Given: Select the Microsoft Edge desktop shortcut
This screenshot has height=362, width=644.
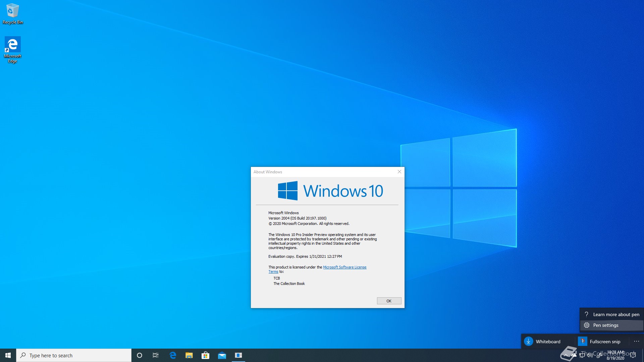Looking at the screenshot, I should click(13, 50).
